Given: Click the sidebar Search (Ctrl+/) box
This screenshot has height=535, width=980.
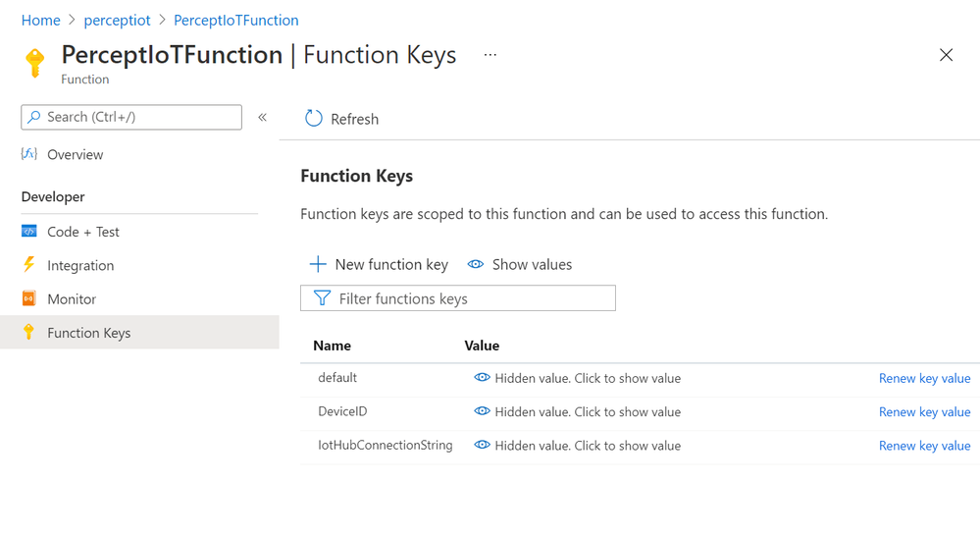Looking at the screenshot, I should point(131,117).
